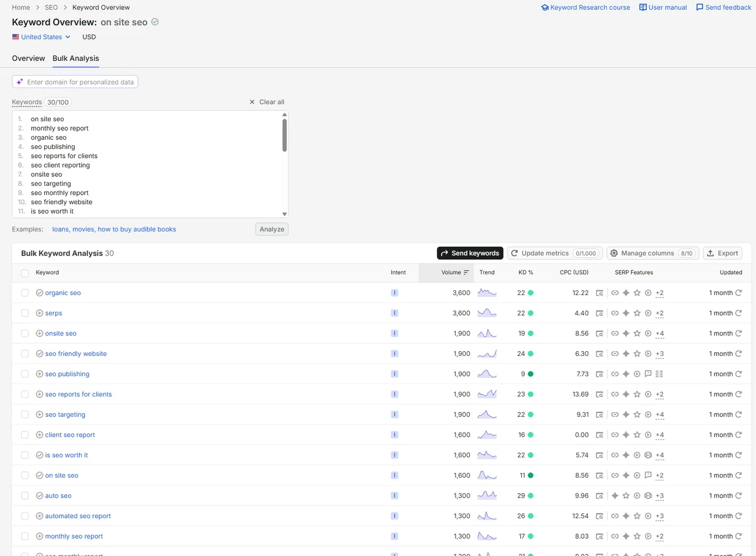Image resolution: width=756 pixels, height=556 pixels.
Task: Go to SEO in the breadcrumb
Action: (51, 7)
